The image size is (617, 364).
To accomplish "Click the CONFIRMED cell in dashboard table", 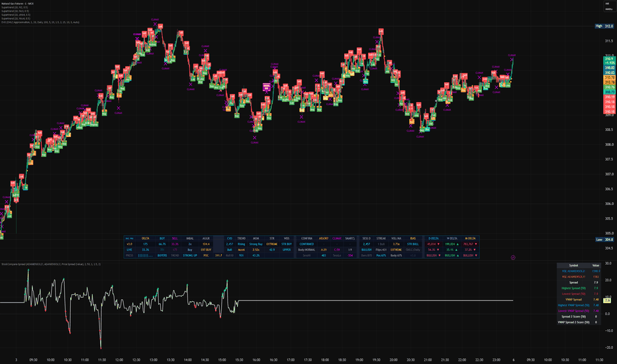I will click(x=307, y=244).
